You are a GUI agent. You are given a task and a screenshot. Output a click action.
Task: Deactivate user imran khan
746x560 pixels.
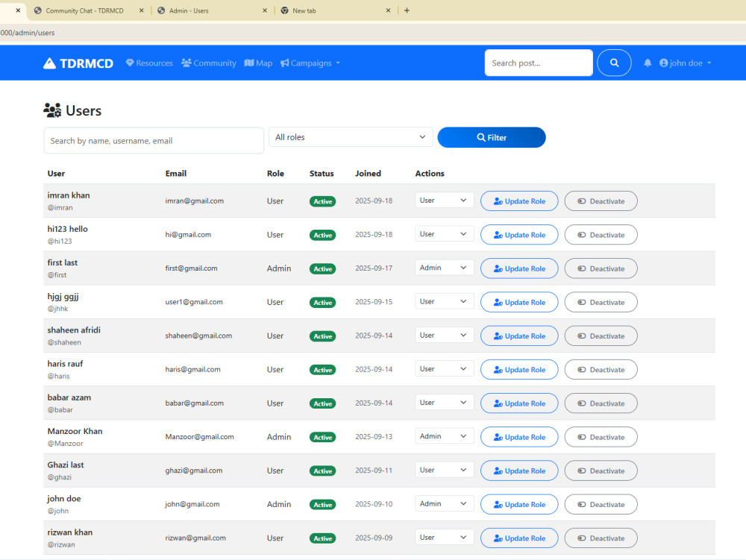click(601, 201)
